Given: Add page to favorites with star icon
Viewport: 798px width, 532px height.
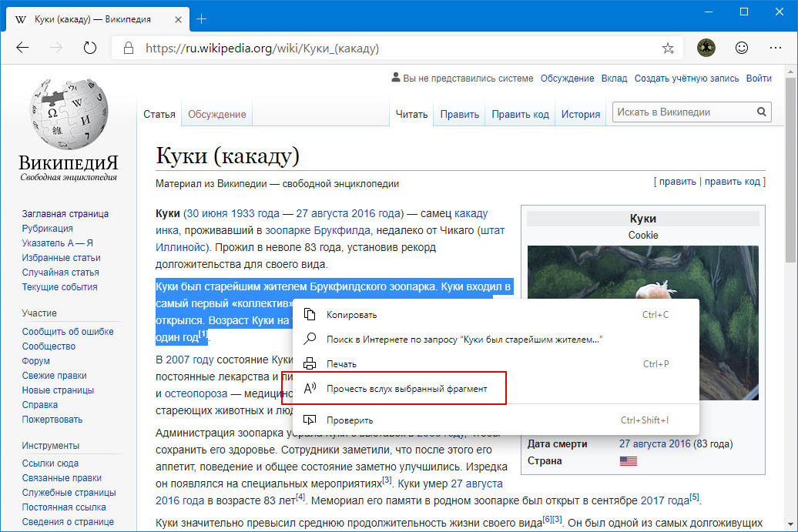Looking at the screenshot, I should coord(668,49).
